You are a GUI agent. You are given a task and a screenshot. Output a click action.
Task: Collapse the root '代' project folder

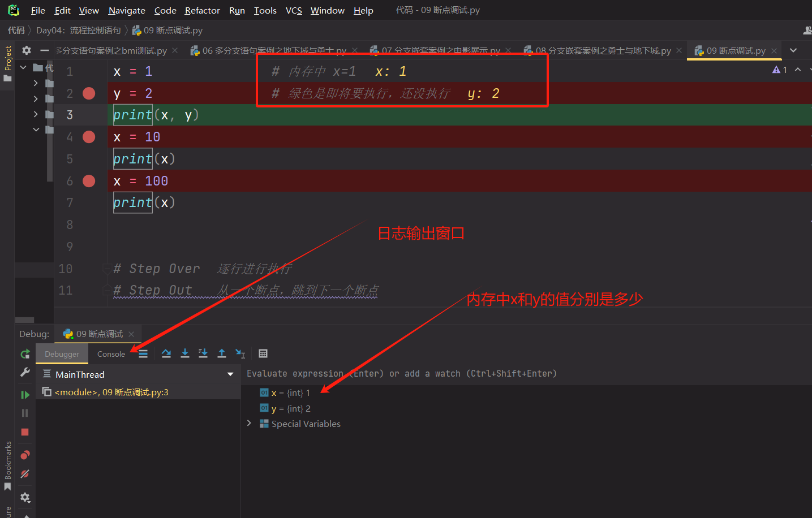[x=23, y=68]
